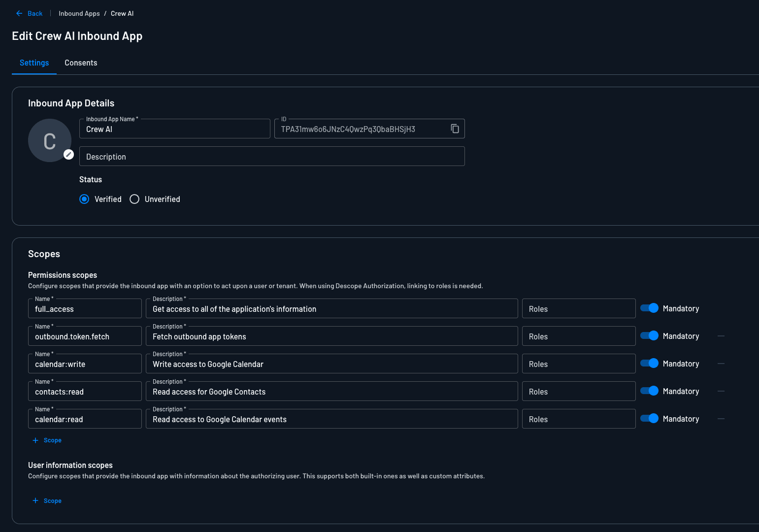Open the Roles field for calendar:read

click(578, 419)
